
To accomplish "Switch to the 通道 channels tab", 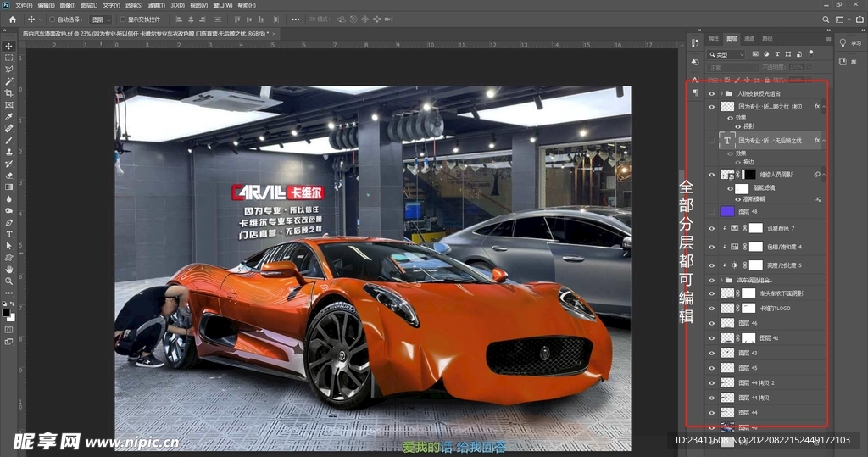I will click(749, 38).
